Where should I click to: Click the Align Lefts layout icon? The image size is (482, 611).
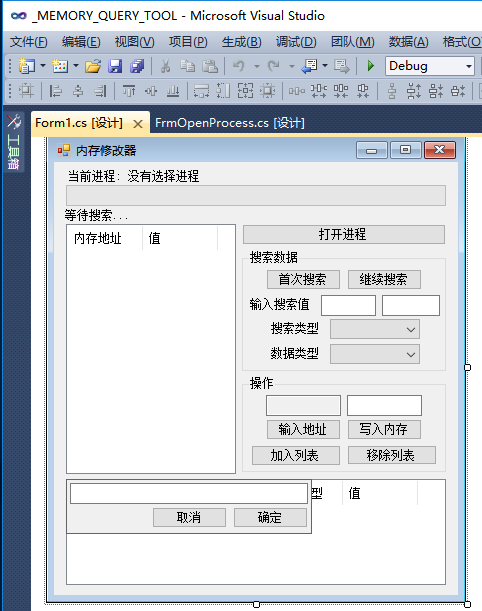point(55,91)
